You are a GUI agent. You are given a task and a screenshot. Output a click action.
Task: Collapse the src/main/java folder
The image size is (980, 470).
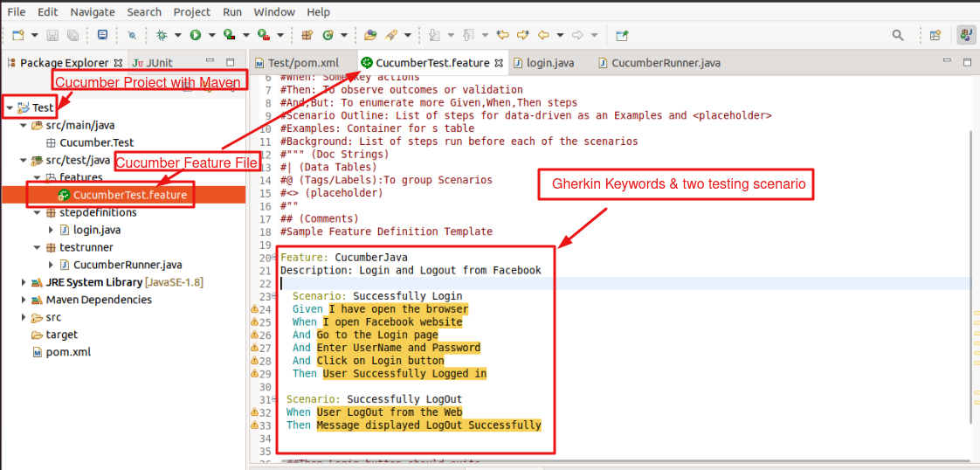click(24, 125)
